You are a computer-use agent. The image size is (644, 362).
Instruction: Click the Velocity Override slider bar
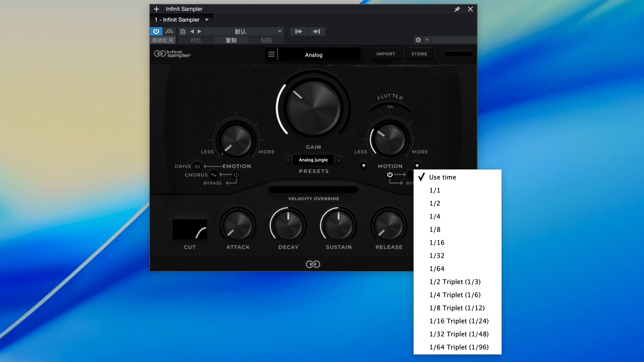pyautogui.click(x=313, y=190)
